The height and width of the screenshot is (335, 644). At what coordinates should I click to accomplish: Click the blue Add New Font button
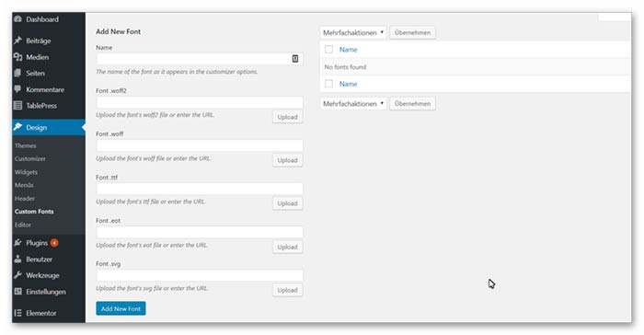tap(121, 308)
